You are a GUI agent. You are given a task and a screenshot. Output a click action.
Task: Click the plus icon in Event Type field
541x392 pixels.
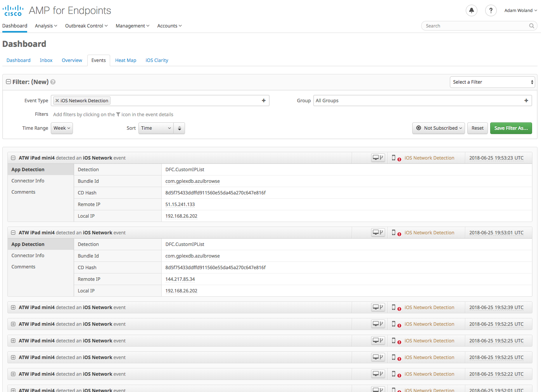[x=264, y=101]
